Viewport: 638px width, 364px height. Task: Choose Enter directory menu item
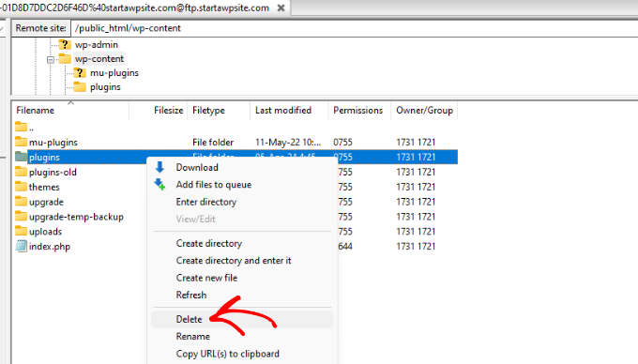pyautogui.click(x=205, y=202)
